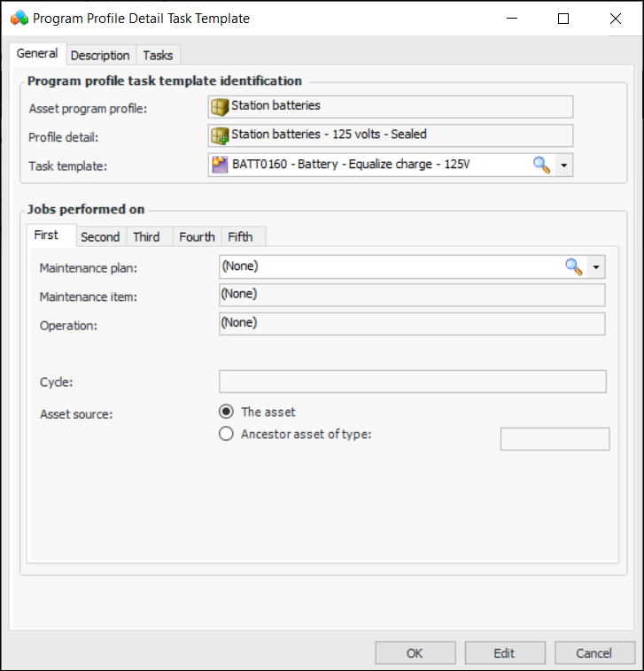Click the BATT0160 task template text

pos(351,165)
